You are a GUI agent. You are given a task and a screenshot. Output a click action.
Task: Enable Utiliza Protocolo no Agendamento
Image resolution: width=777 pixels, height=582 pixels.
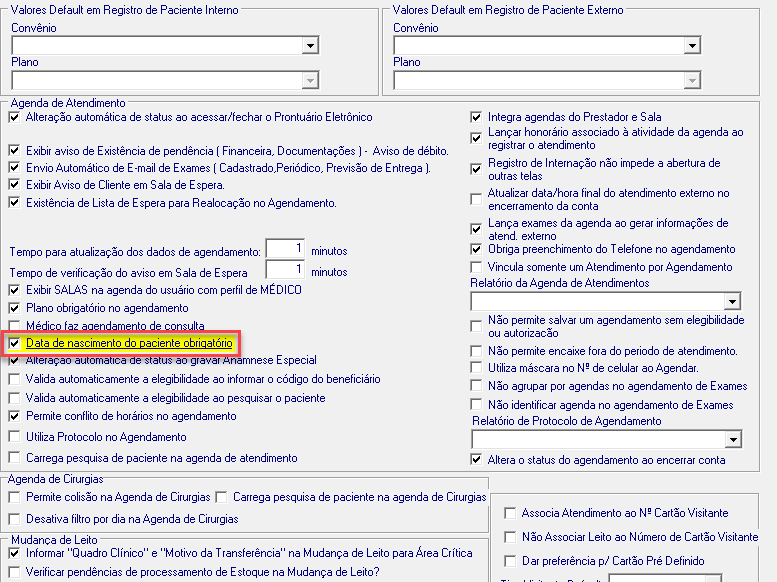click(x=14, y=437)
